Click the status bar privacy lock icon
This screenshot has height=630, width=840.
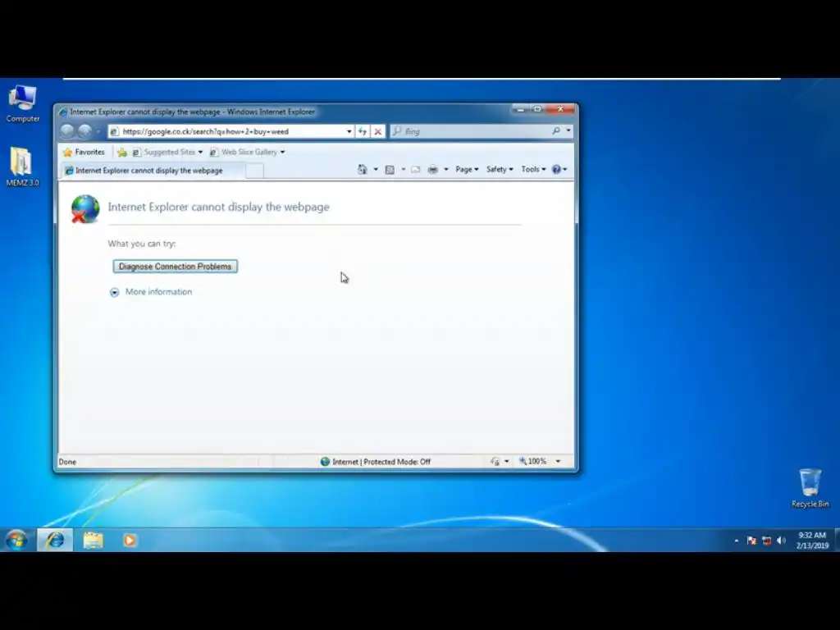[495, 462]
